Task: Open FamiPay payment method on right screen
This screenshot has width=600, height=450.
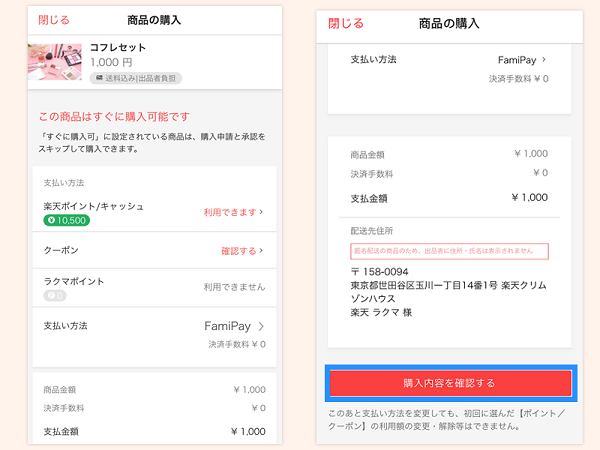Action: [517, 60]
